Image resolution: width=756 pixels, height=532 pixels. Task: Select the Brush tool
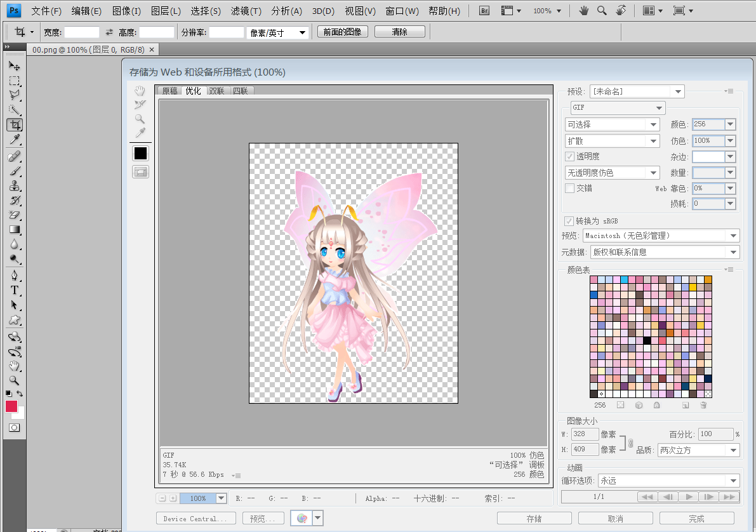pyautogui.click(x=15, y=171)
